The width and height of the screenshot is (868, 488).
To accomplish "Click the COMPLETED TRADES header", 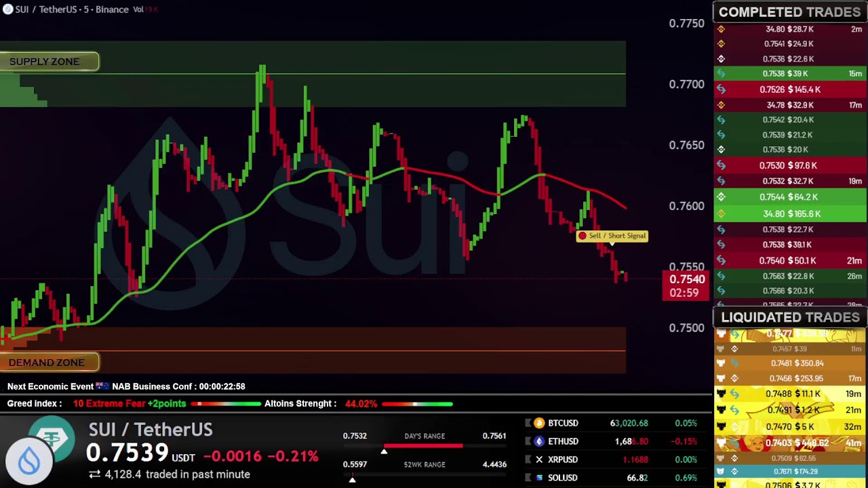I will pos(790,12).
